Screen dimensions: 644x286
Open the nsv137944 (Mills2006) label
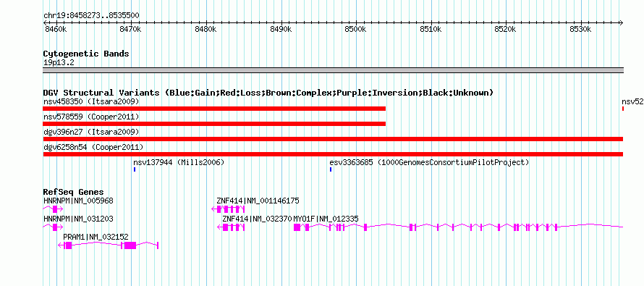179,162
